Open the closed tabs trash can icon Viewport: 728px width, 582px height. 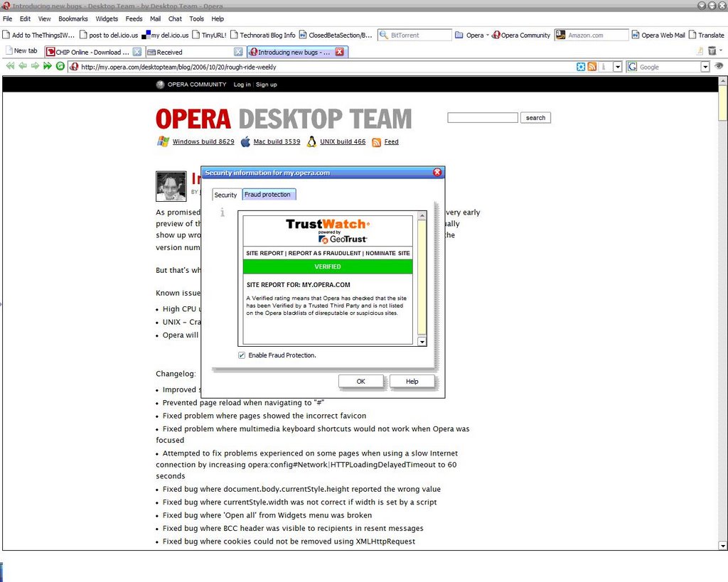point(712,51)
